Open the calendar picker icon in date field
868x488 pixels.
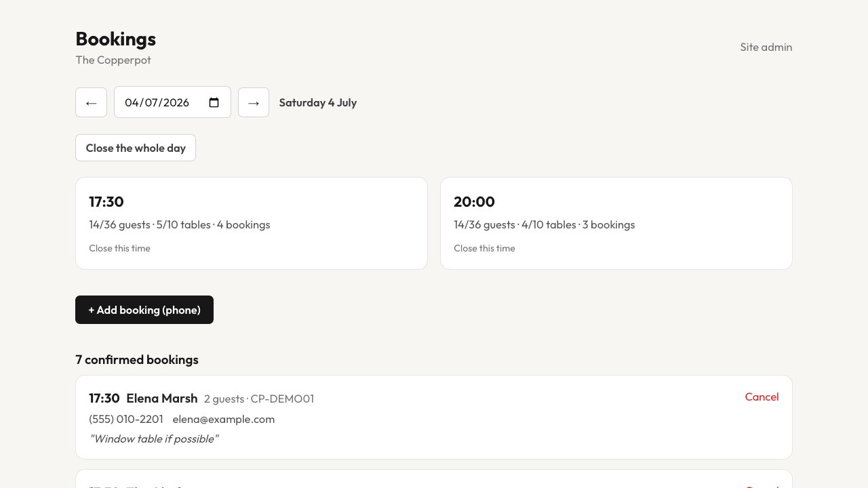pos(214,102)
